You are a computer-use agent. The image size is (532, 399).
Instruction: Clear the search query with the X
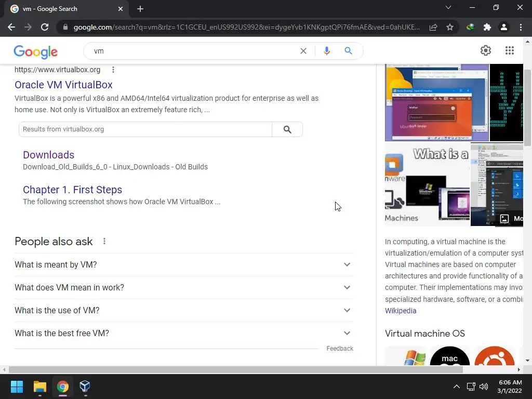(x=303, y=51)
